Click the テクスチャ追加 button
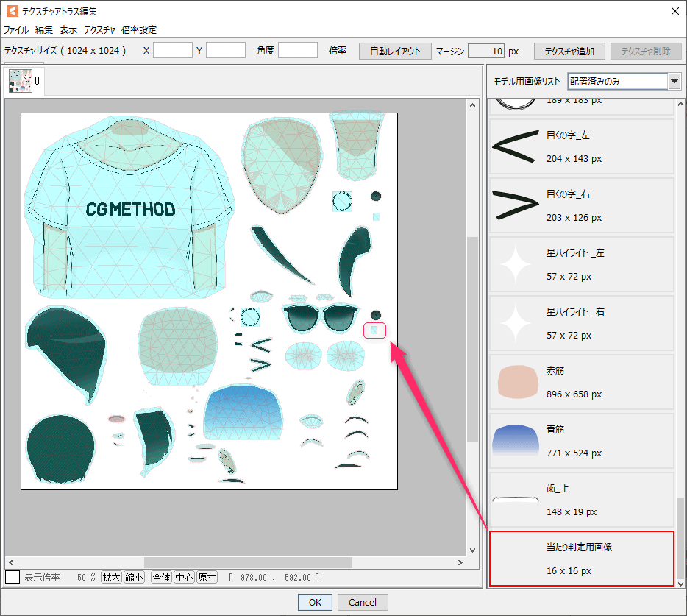This screenshot has height=616, width=687. pos(569,51)
